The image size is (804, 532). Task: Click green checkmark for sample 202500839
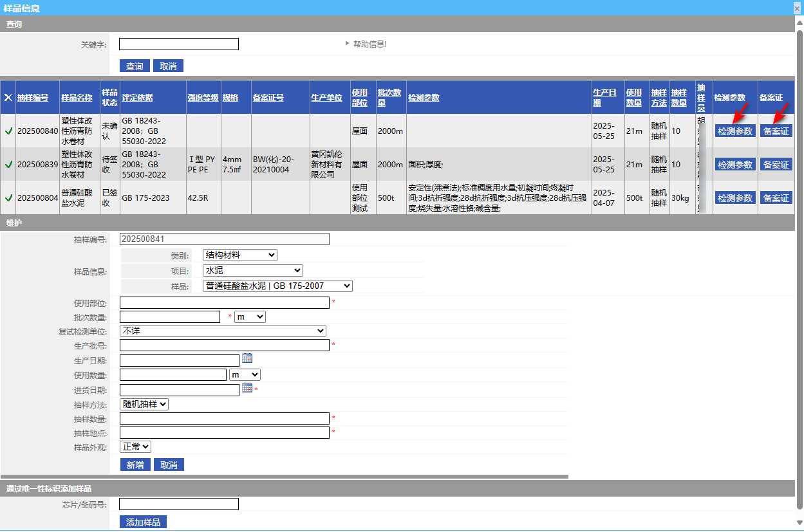[8, 165]
